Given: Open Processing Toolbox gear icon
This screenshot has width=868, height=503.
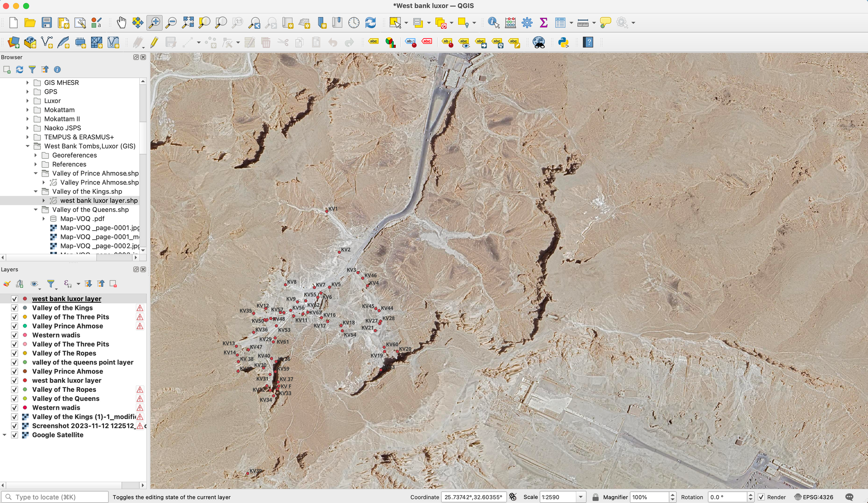Looking at the screenshot, I should [x=527, y=23].
